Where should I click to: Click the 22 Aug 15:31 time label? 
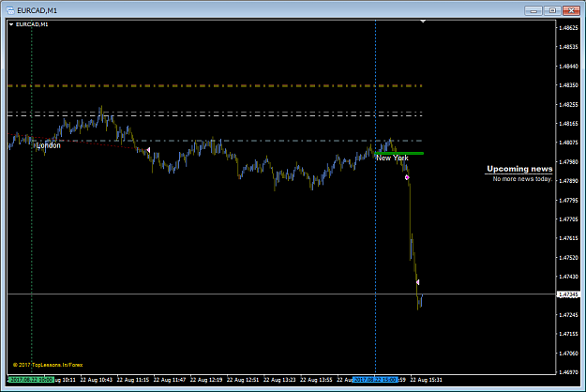tap(426, 380)
